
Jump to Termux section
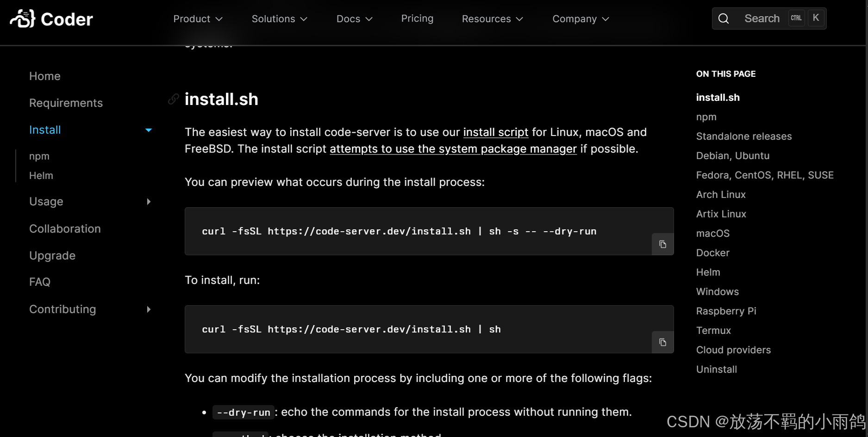point(713,331)
